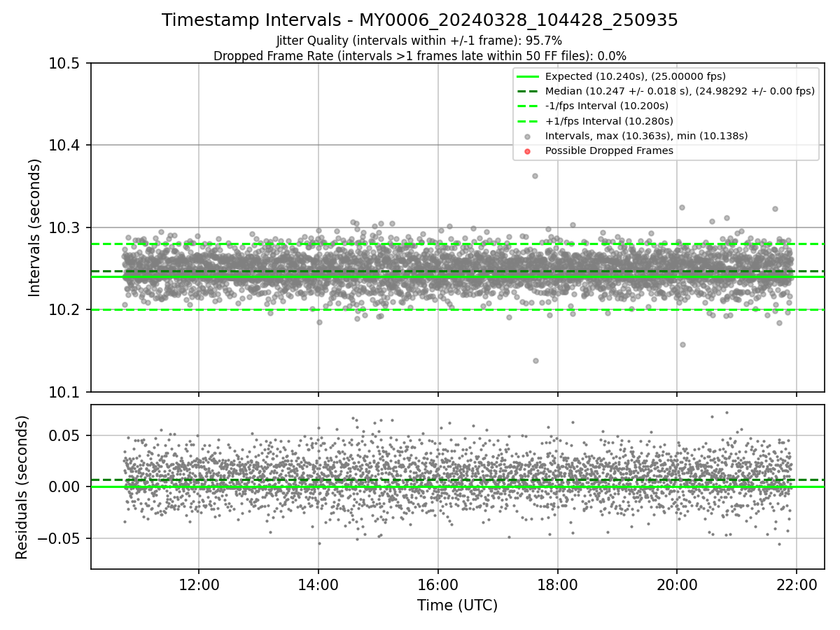
Task: Select the 'Jitter Quality' subtitle line
Action: tap(419, 41)
